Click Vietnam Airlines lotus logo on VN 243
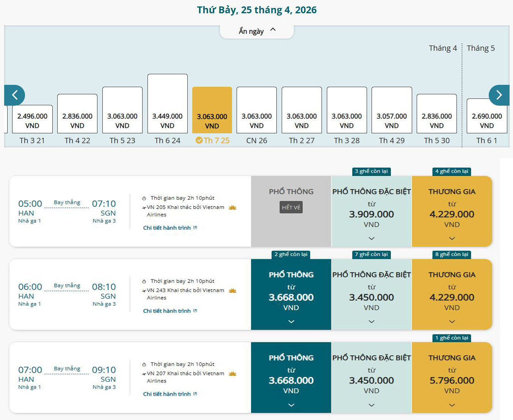The image size is (513, 420). tap(232, 290)
